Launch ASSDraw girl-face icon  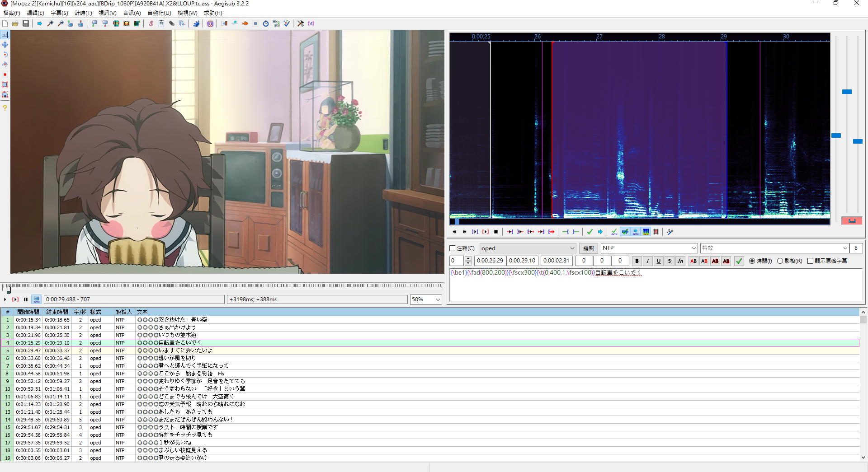[x=210, y=23]
